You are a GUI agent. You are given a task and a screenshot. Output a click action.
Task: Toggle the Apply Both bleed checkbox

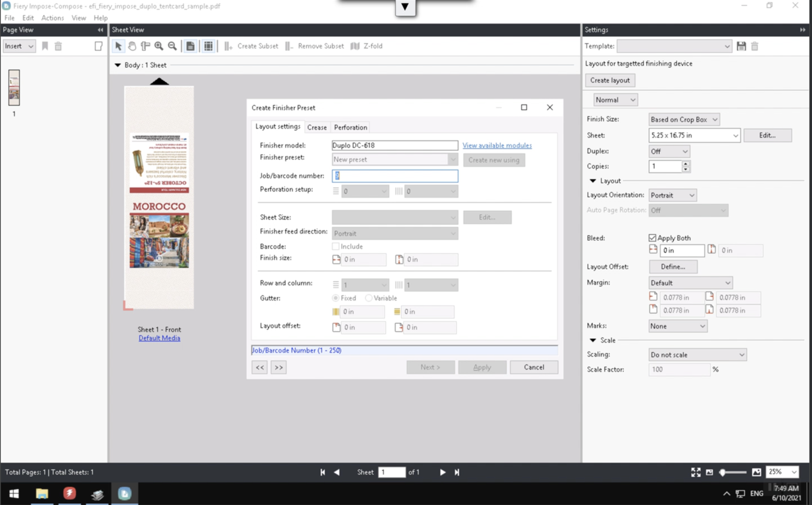tap(652, 238)
